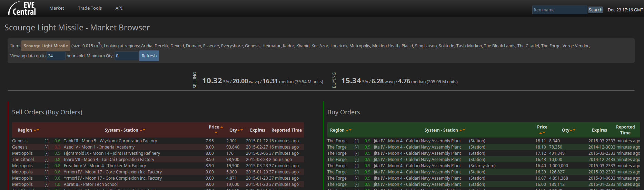Select Azedi V - Moon 1 - Imperial Academy

[99, 147]
